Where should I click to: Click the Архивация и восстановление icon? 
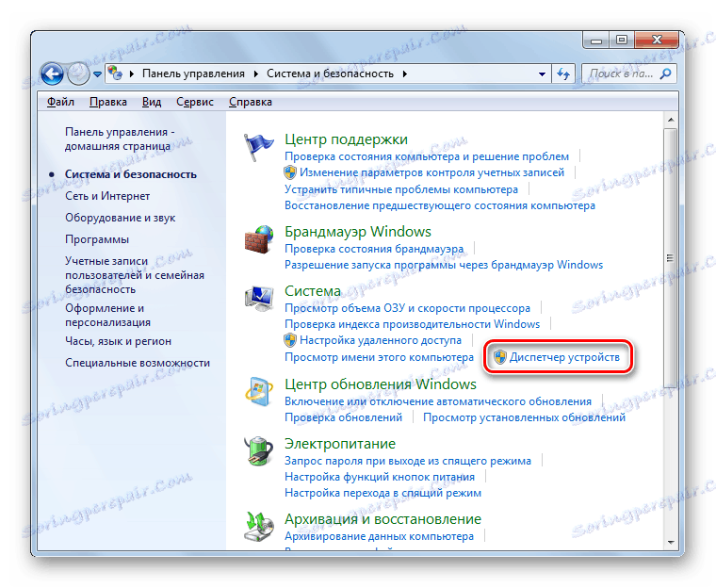[259, 527]
